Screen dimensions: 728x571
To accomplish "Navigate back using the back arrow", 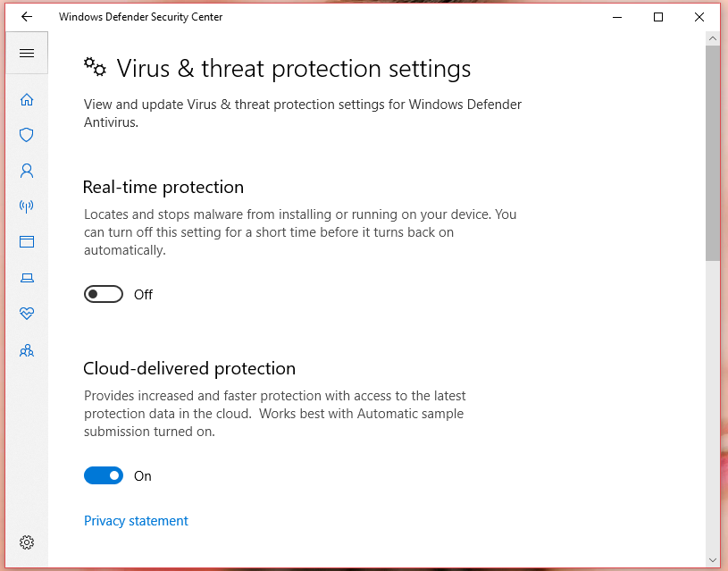I will click(x=26, y=16).
